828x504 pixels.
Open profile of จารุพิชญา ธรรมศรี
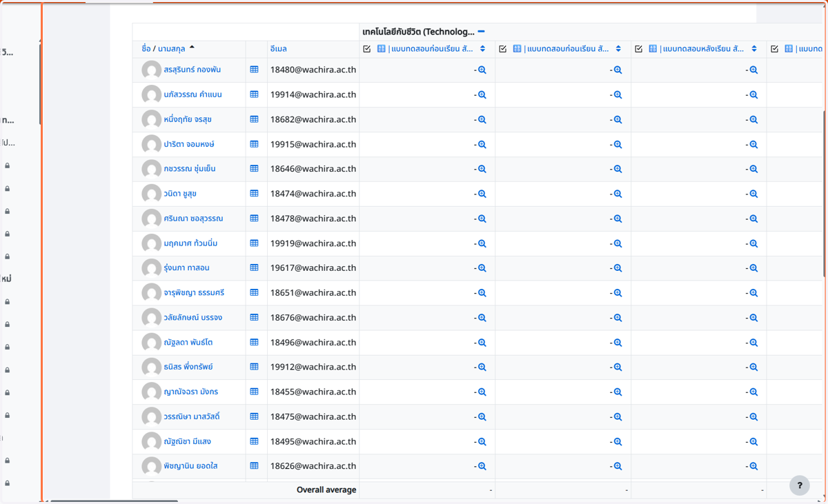pos(195,293)
